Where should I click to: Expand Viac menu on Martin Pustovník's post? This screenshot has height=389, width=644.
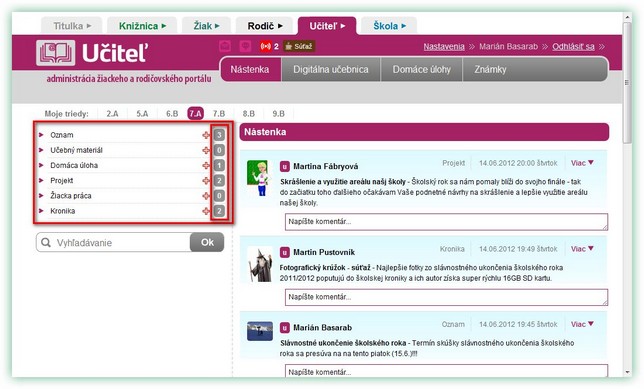[x=582, y=249]
